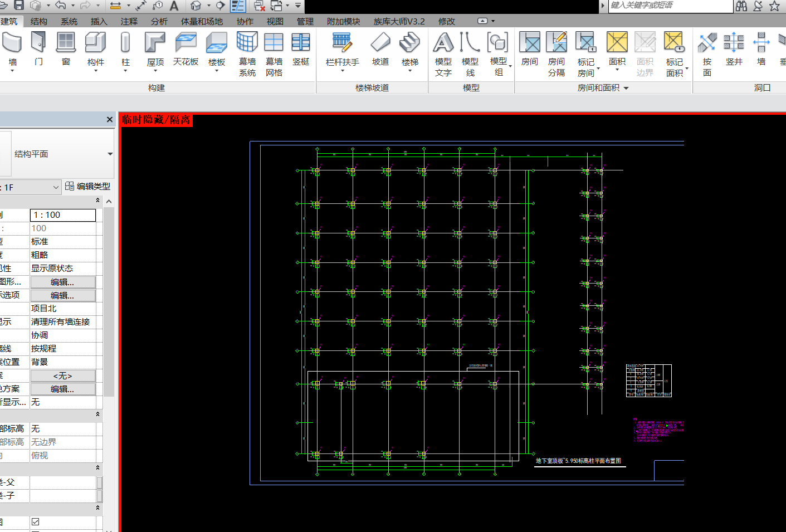Click the Room (房间) tool
This screenshot has width=786, height=532.
pos(529,48)
